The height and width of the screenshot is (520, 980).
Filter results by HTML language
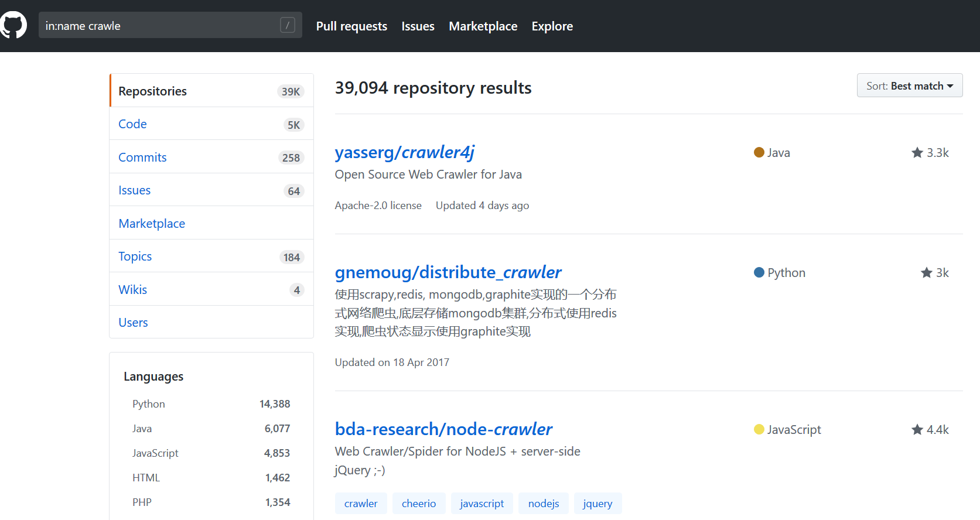pos(146,478)
